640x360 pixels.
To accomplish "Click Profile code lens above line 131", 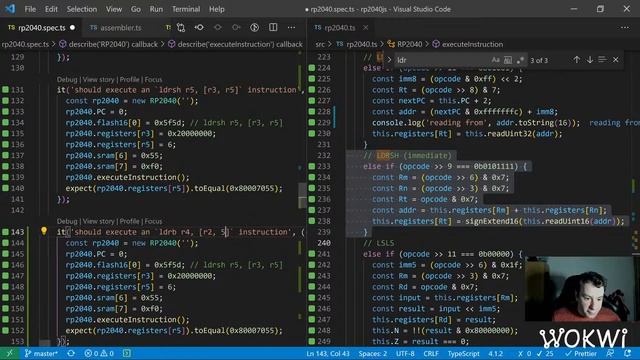I will pos(129,79).
